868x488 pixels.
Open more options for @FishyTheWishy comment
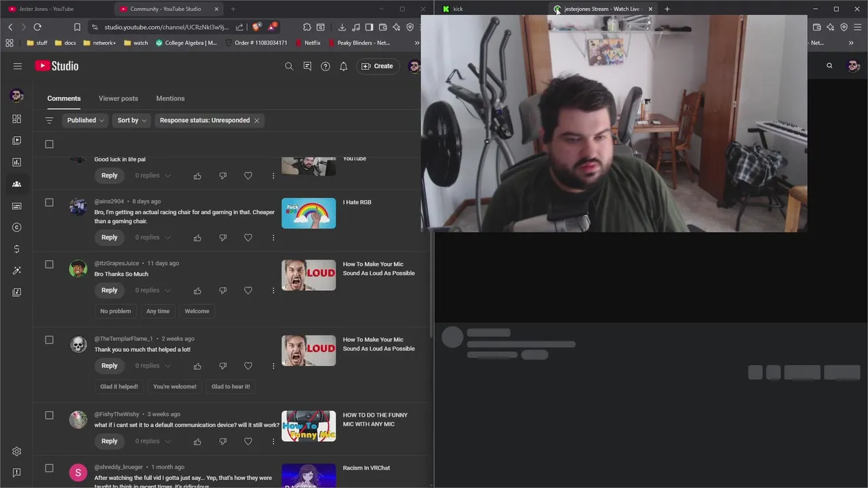pos(273,441)
